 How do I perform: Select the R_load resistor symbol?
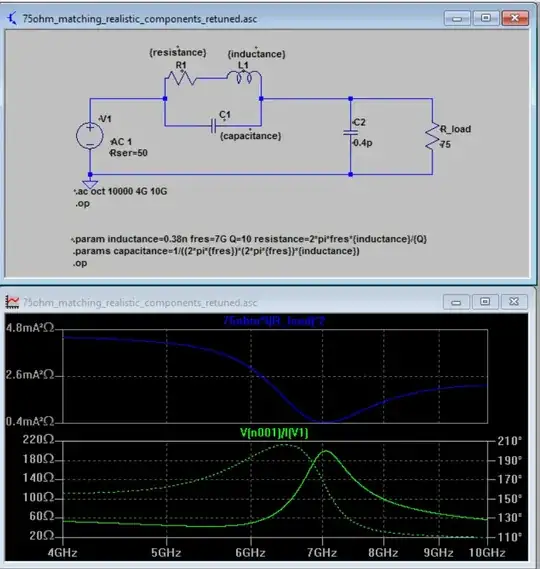click(432, 136)
